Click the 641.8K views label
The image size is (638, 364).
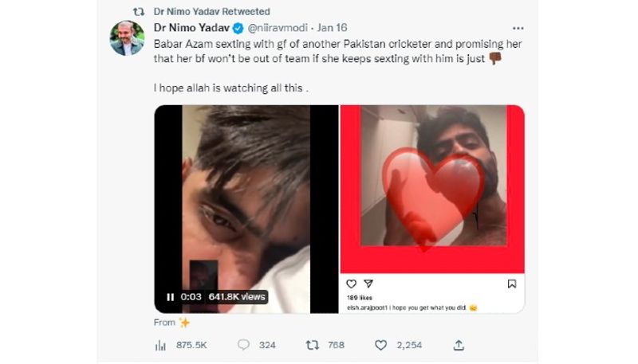237,297
